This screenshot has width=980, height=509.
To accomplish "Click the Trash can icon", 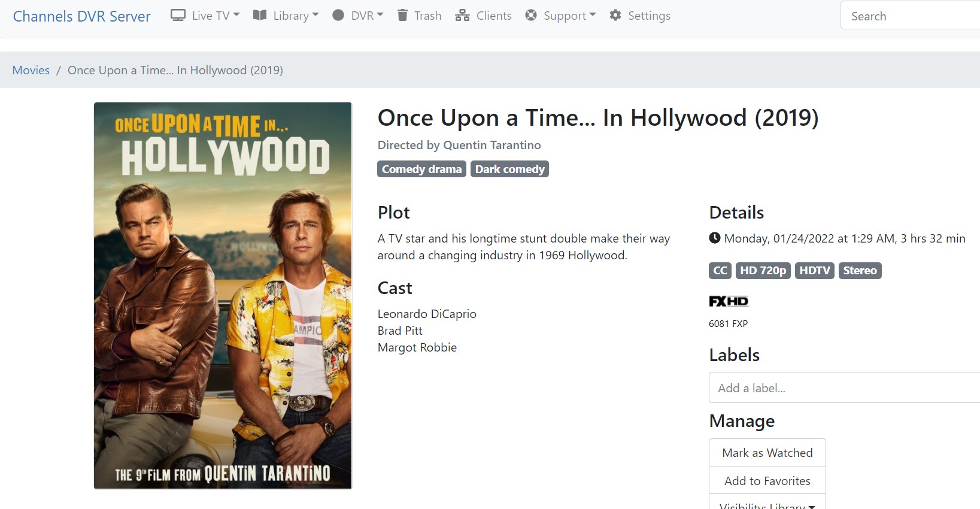I will click(403, 16).
